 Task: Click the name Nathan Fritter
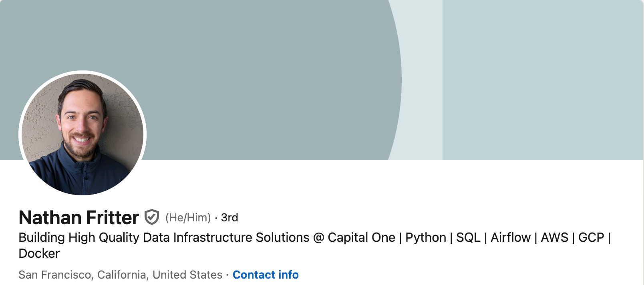click(x=79, y=217)
